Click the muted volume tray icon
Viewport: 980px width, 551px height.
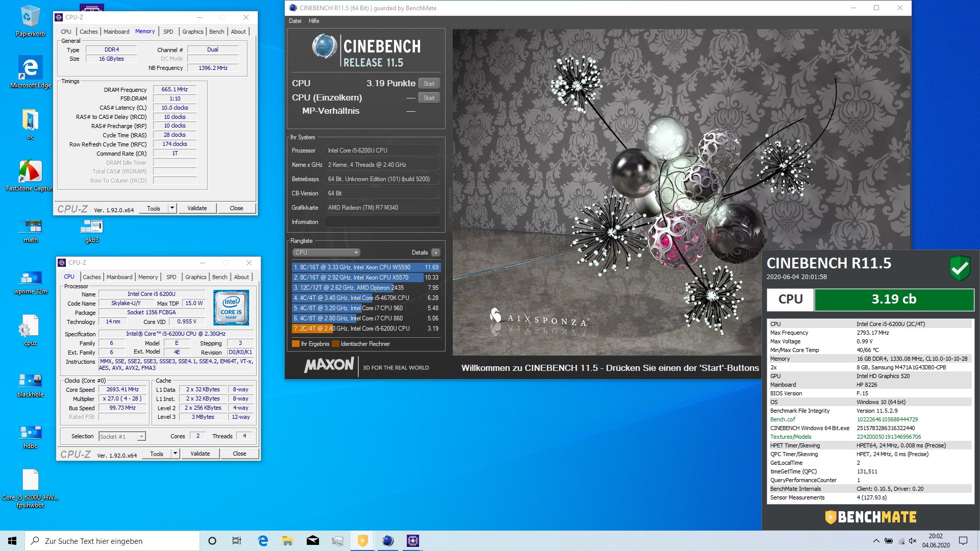pos(913,541)
